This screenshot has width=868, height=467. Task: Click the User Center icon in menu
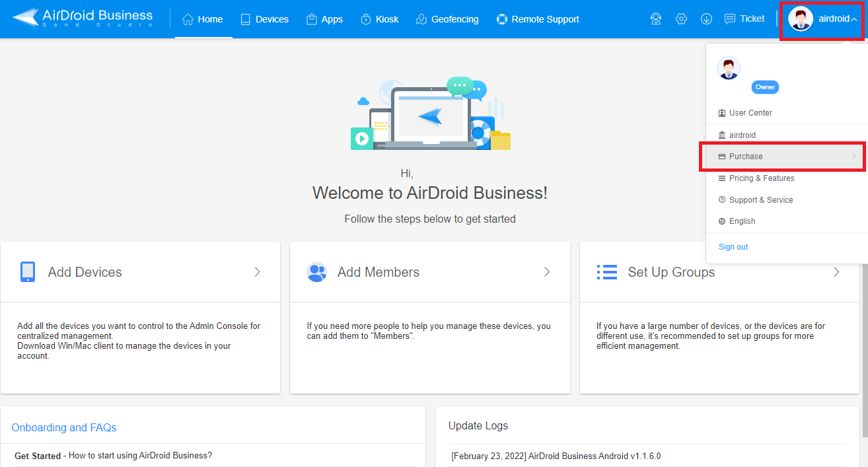click(x=722, y=113)
